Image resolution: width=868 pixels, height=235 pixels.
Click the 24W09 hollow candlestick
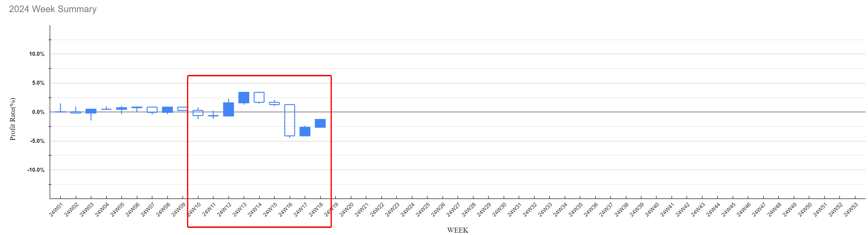pos(182,109)
